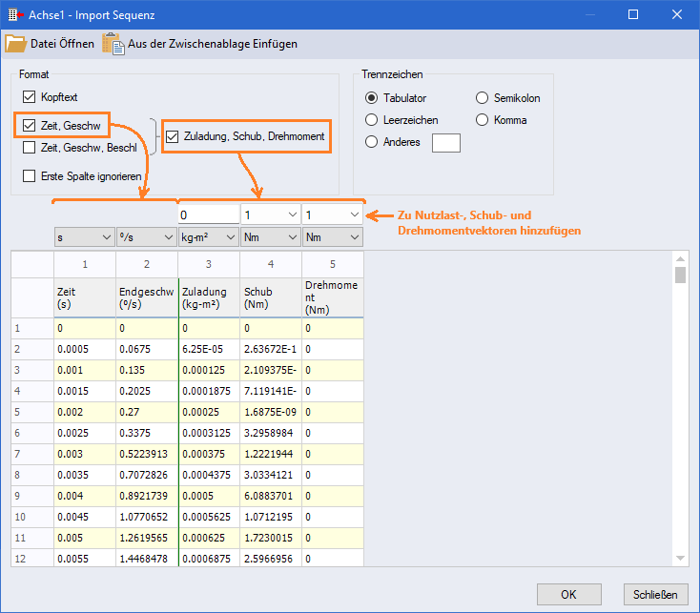
Task: Click the Anderes custom separator text field
Action: [445, 142]
